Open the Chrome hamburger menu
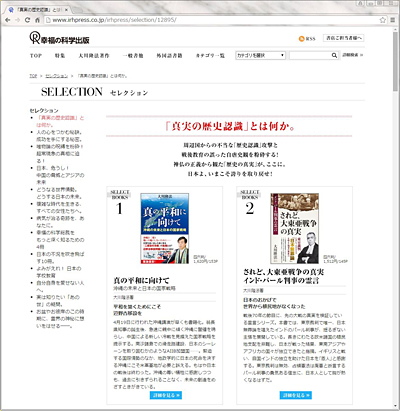This screenshot has height=411, width=400. (x=393, y=20)
